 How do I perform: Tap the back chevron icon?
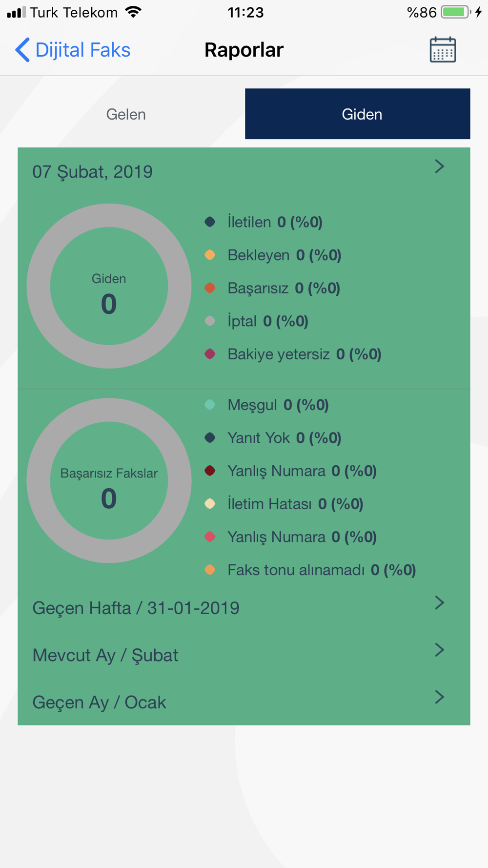click(x=22, y=50)
